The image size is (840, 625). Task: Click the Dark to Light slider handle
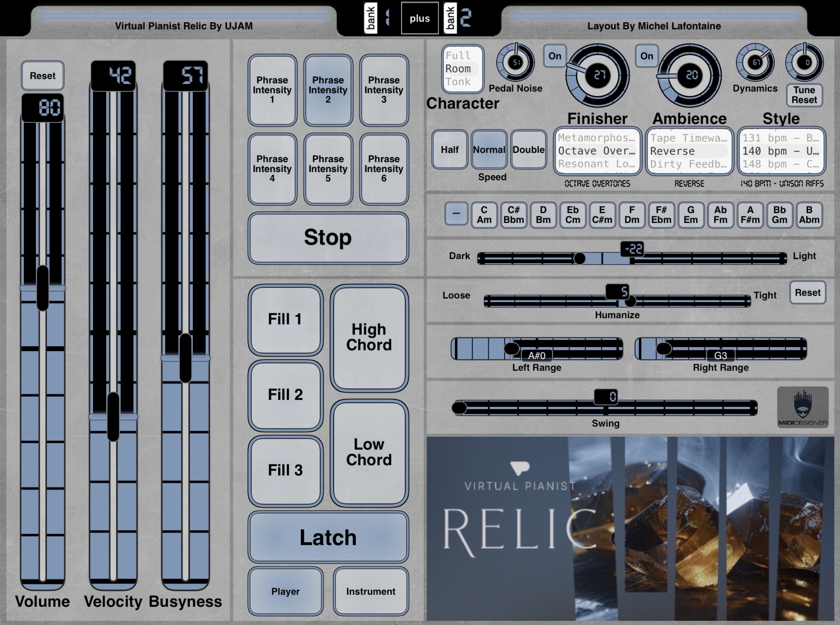[580, 258]
